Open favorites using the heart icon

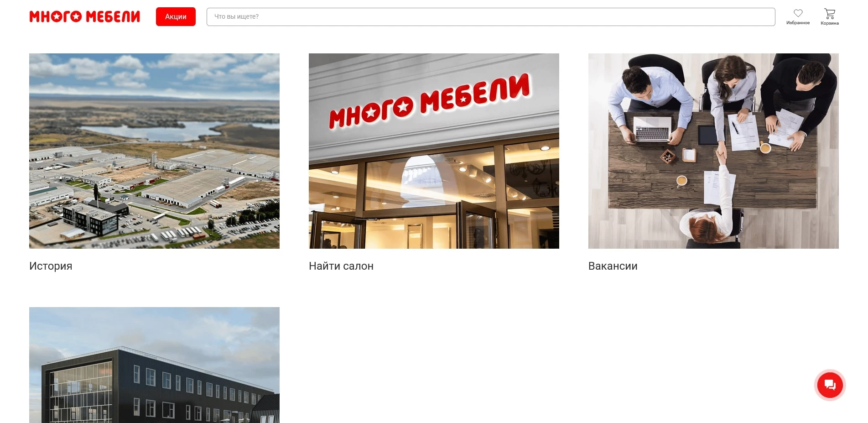(x=798, y=14)
